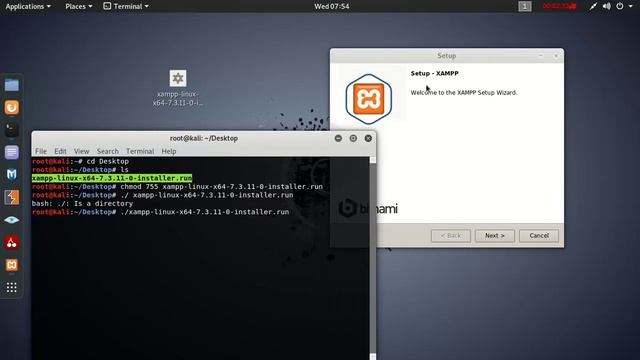The width and height of the screenshot is (640, 360).
Task: Click the 'cd Desktop' command line
Action: pos(80,161)
